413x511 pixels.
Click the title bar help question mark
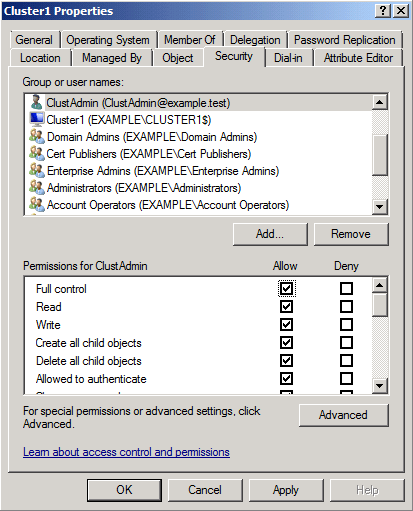pyautogui.click(x=383, y=11)
